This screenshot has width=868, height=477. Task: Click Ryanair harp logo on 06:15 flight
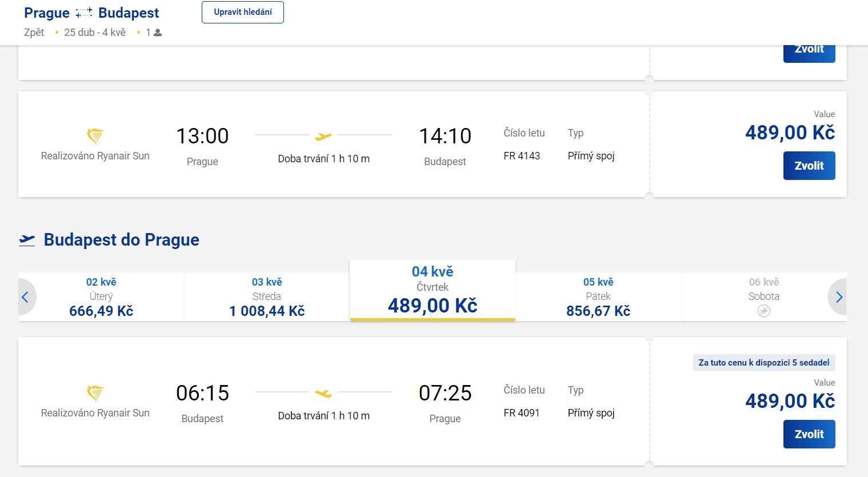[95, 394]
